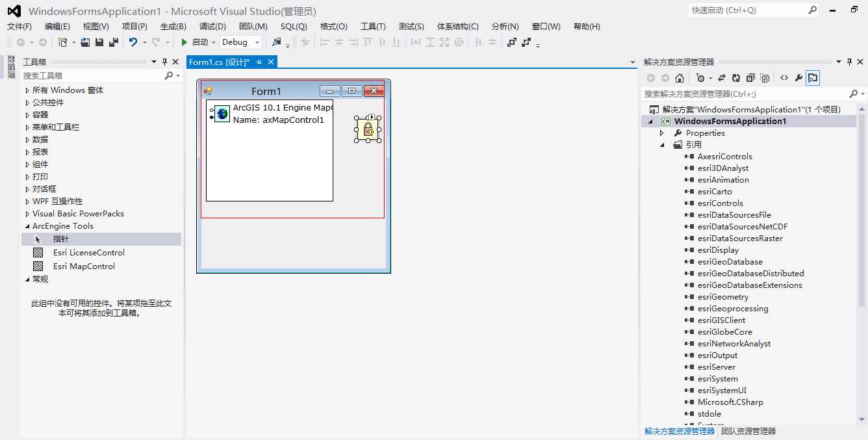The height and width of the screenshot is (440, 868).
Task: Click the Show All Files icon
Action: click(x=765, y=78)
